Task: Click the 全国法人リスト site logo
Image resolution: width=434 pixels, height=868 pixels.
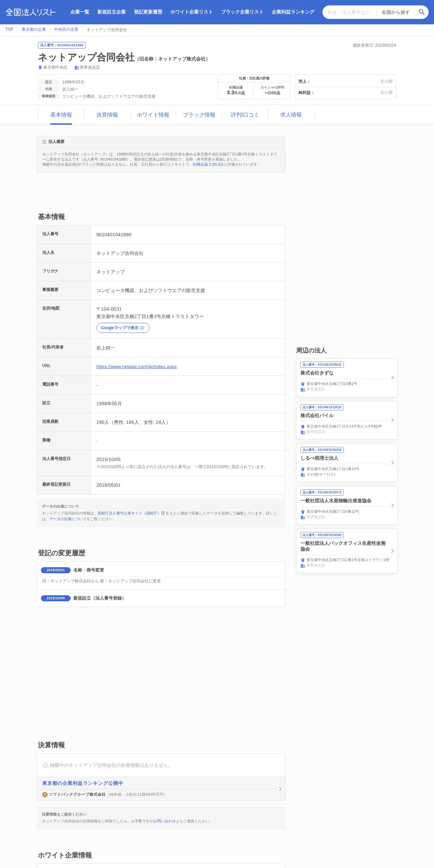Action: pyautogui.click(x=30, y=12)
